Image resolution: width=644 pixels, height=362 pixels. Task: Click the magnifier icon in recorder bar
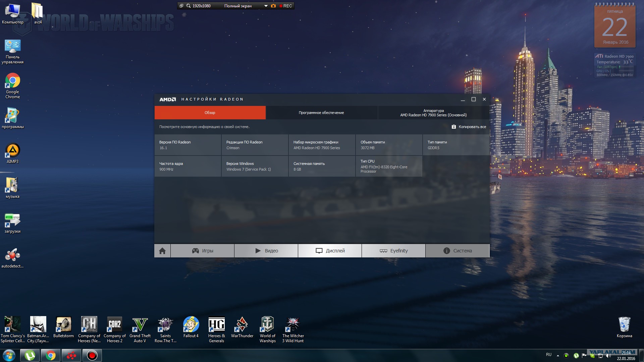pos(189,6)
